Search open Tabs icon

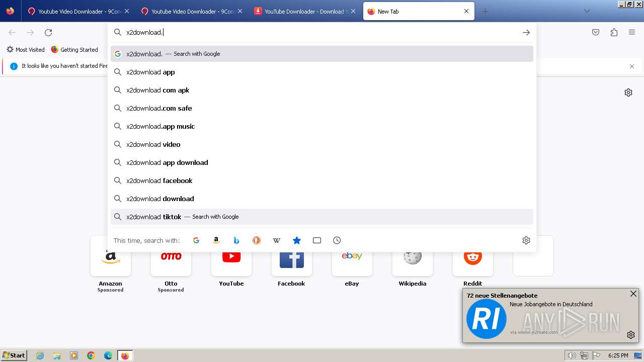pos(317,240)
